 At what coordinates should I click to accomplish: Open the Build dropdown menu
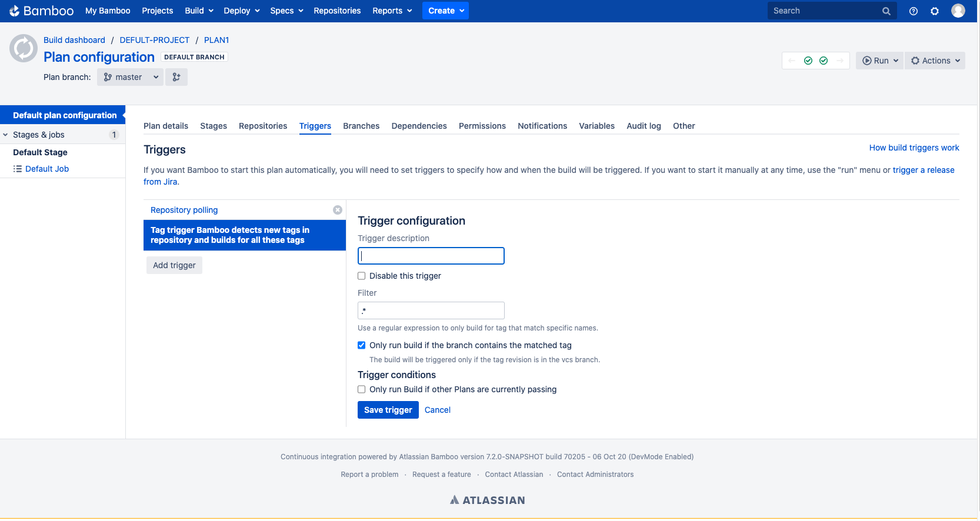click(x=199, y=11)
